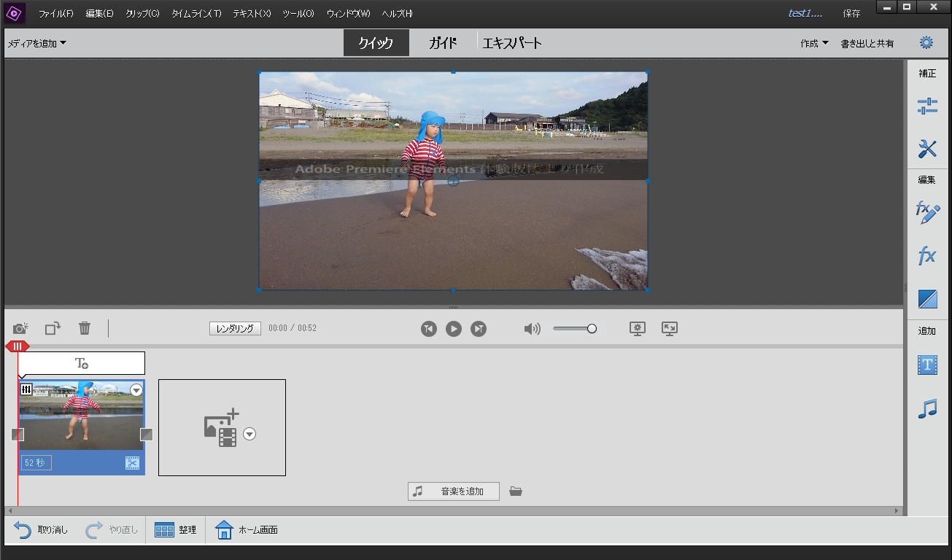Delete the clip using the trash icon
Image resolution: width=952 pixels, height=560 pixels.
tap(85, 328)
